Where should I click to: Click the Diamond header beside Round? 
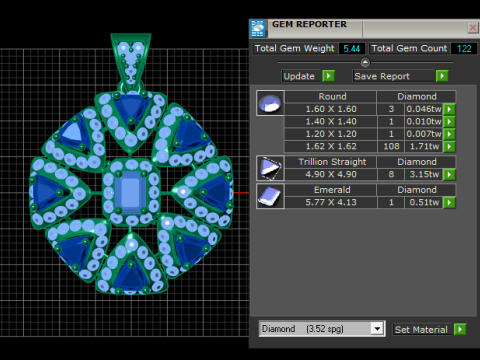point(416,97)
